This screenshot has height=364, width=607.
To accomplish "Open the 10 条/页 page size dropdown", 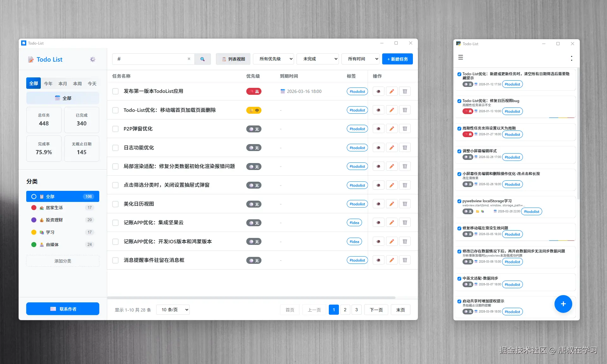I will click(x=173, y=310).
